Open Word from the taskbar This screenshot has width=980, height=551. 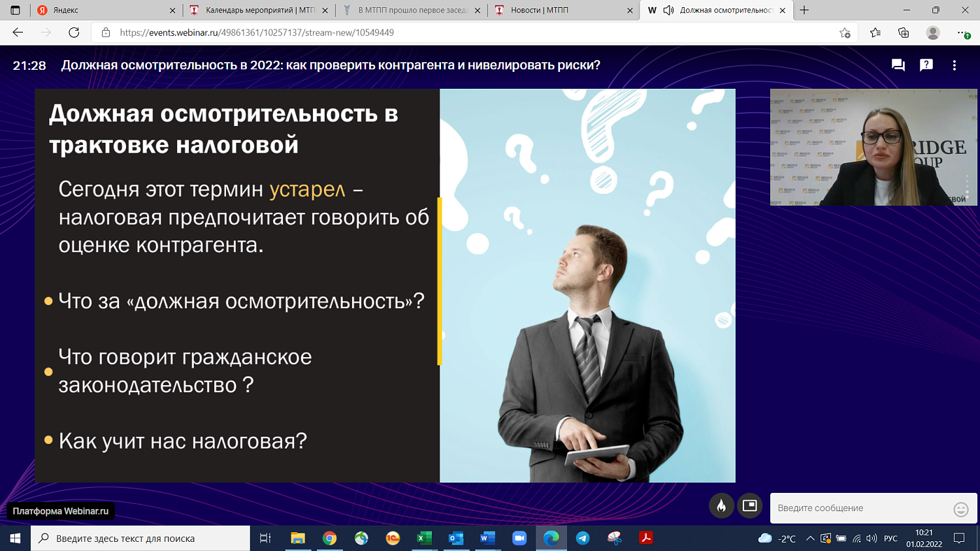coord(487,539)
